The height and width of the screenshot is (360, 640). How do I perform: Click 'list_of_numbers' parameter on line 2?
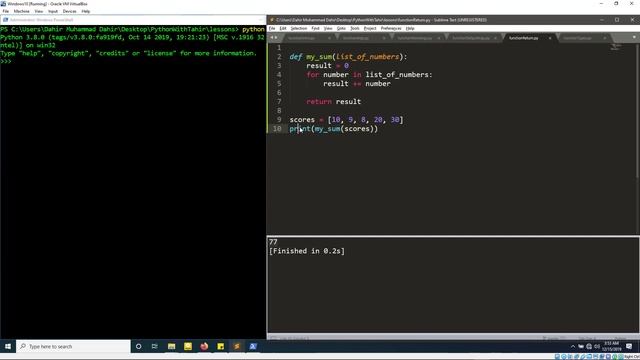click(367, 57)
